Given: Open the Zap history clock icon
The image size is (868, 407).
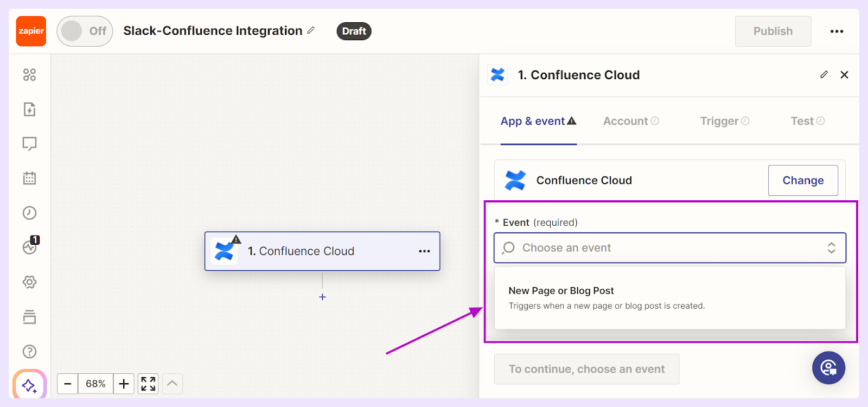Looking at the screenshot, I should pyautogui.click(x=29, y=213).
